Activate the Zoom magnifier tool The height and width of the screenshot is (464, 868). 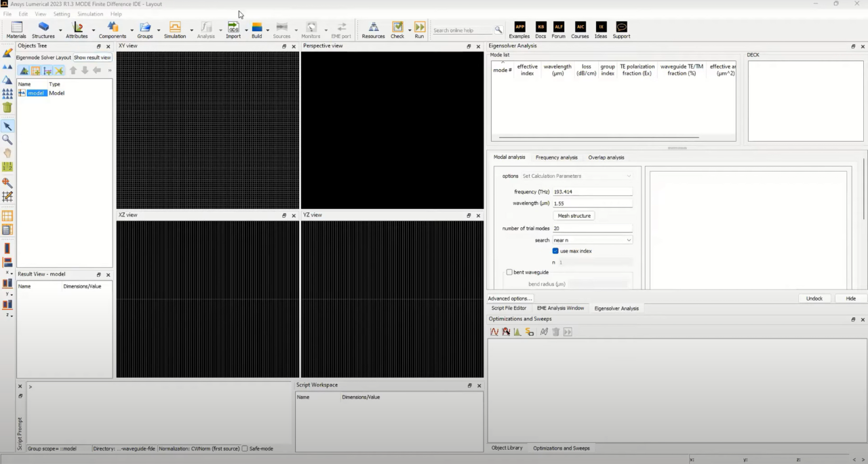(7, 140)
